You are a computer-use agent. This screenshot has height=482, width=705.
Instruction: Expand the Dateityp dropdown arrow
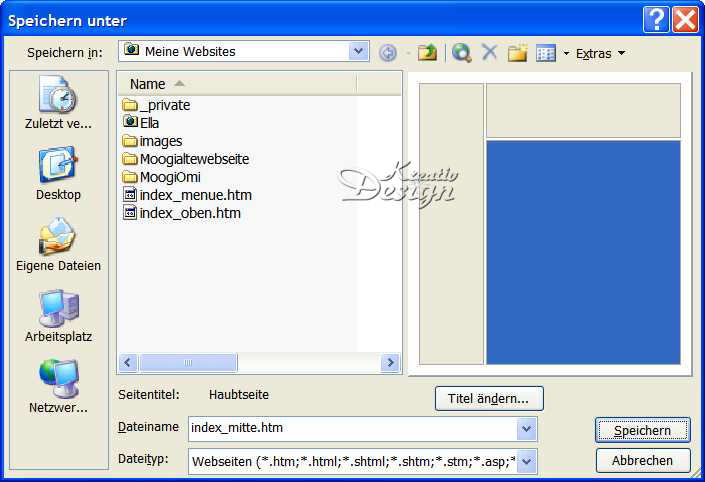(526, 461)
